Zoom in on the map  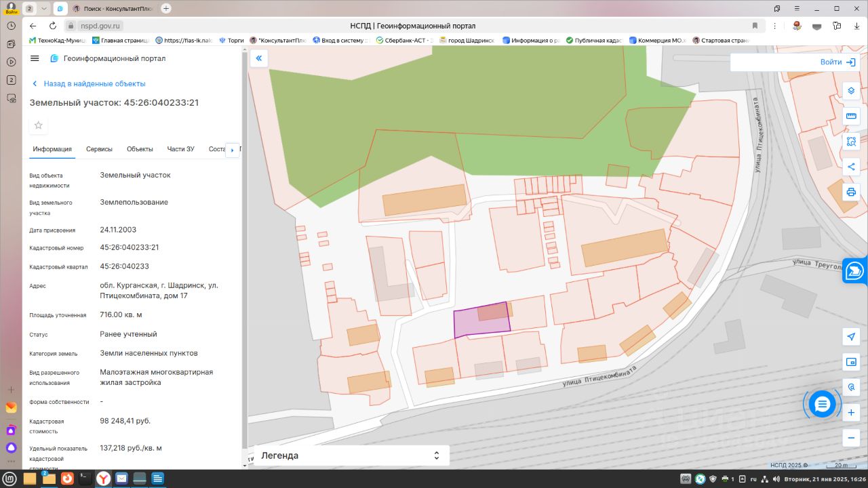851,412
